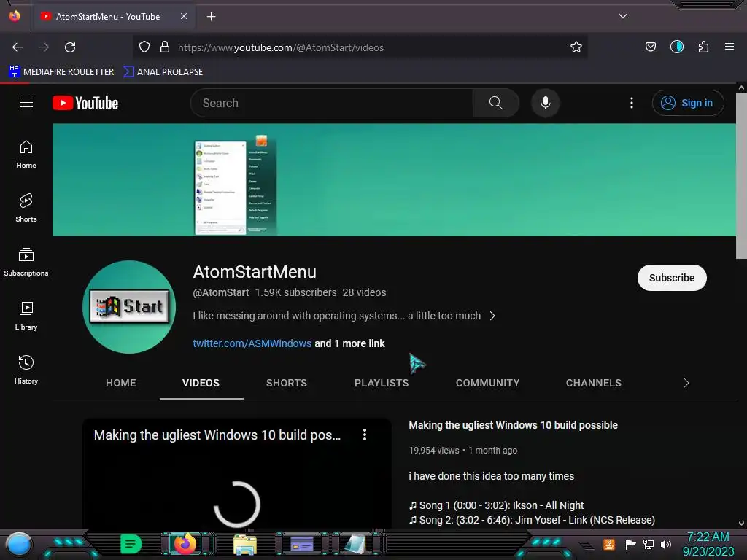Click the URL address bar
Screen dimensions: 747x560
pyautogui.click(x=360, y=47)
